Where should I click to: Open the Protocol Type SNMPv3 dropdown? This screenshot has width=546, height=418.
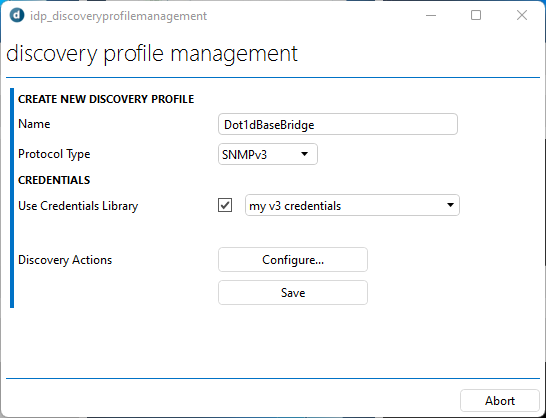(267, 154)
